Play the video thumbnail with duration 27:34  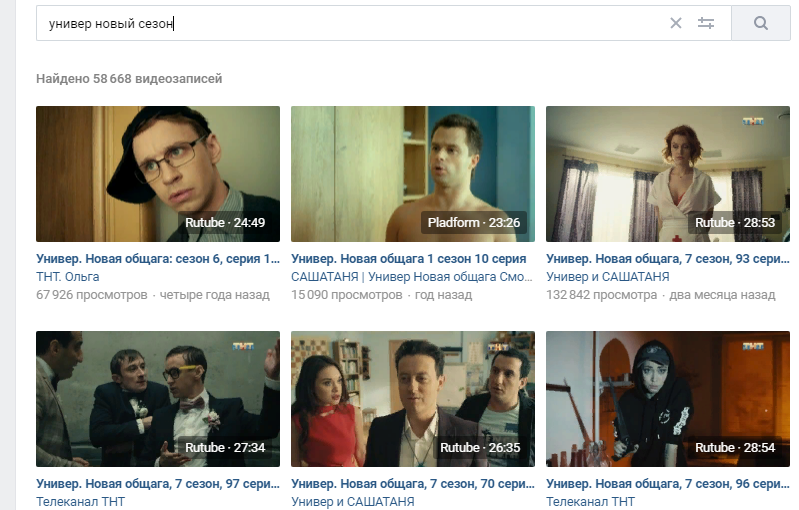point(158,399)
